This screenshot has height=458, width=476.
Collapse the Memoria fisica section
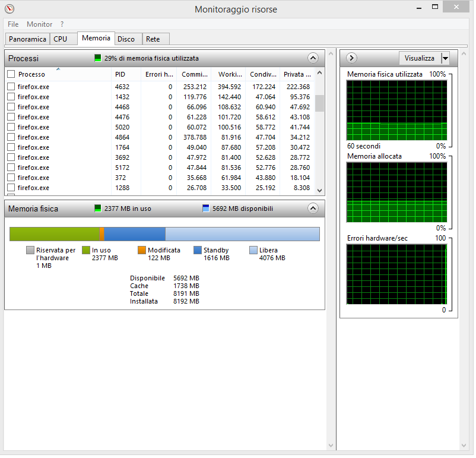(314, 209)
